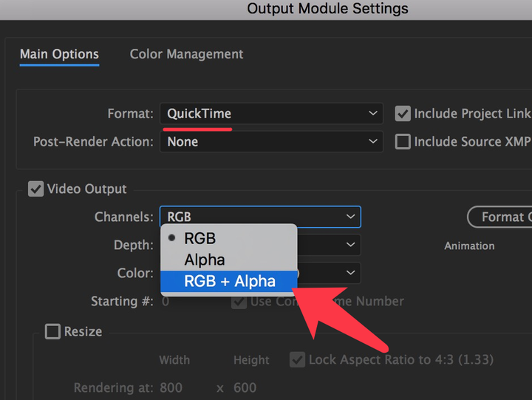Viewport: 532px width, 400px height.
Task: Click the Color dropdown chevron
Action: tap(350, 273)
